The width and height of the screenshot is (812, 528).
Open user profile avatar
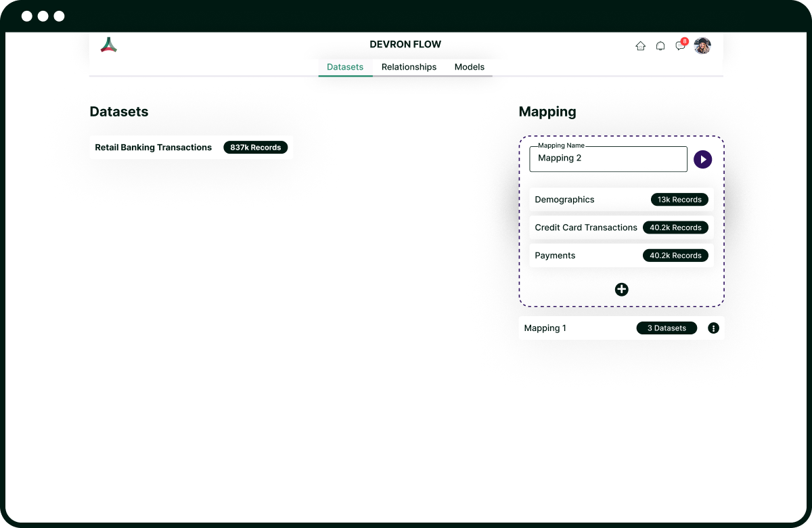tap(702, 46)
